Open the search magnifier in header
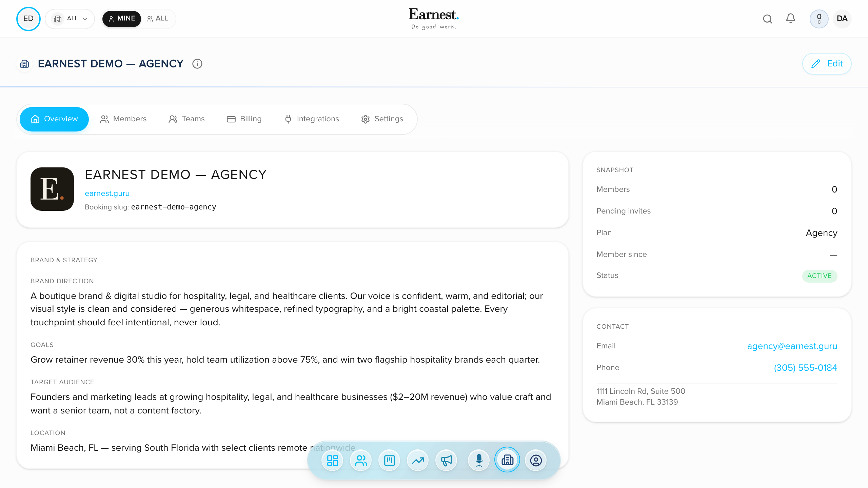 pyautogui.click(x=768, y=19)
